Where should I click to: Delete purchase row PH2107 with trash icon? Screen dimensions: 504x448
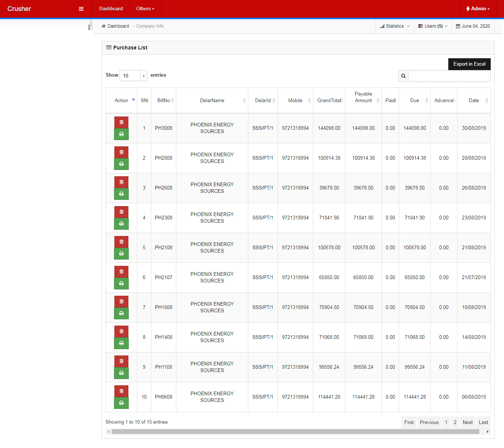point(121,272)
